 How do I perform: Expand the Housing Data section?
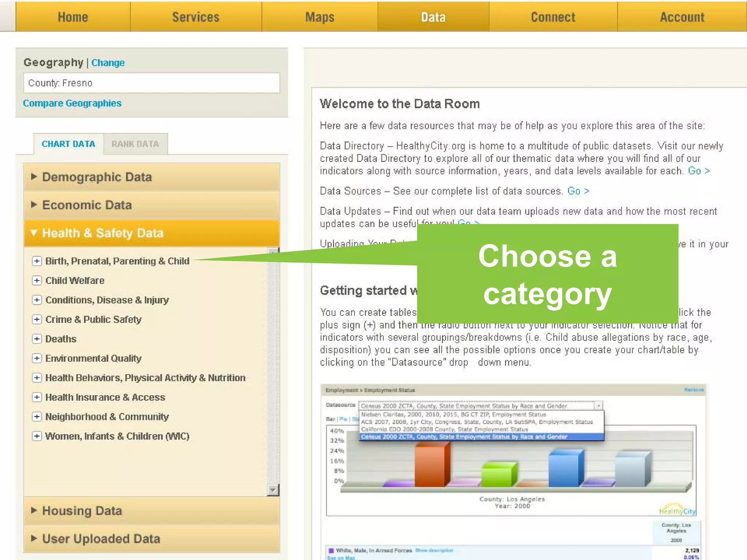(152, 511)
